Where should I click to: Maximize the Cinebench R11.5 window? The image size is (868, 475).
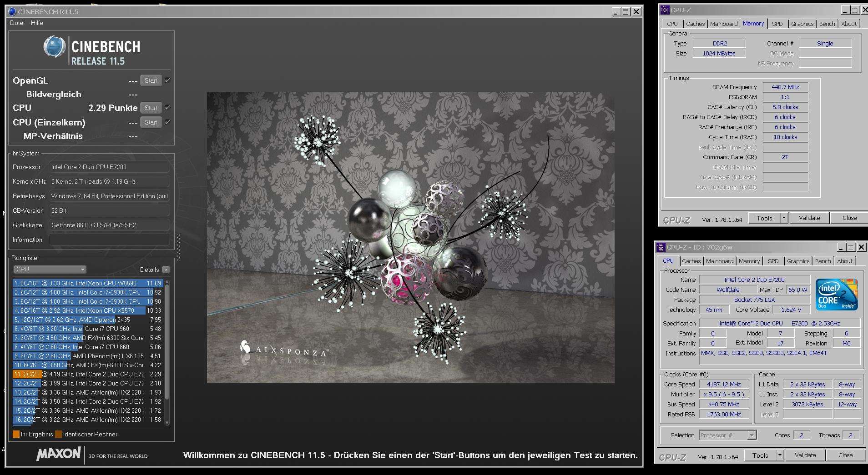coord(626,12)
